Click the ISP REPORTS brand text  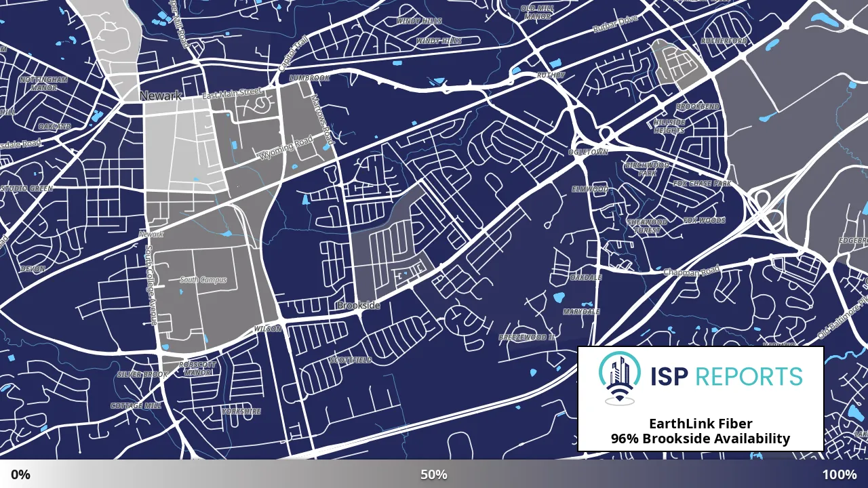tap(726, 376)
